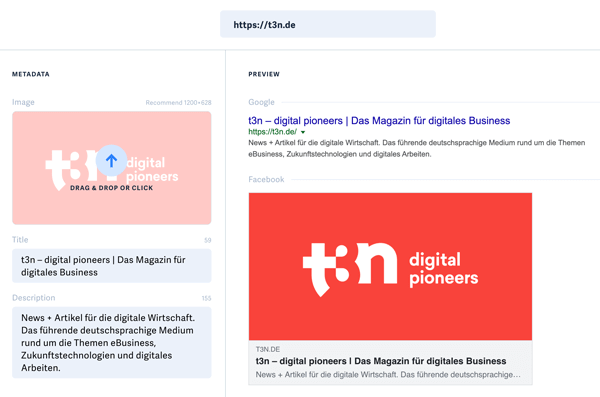This screenshot has width=600, height=397.
Task: Click the Facebook card description snippet
Action: point(388,374)
